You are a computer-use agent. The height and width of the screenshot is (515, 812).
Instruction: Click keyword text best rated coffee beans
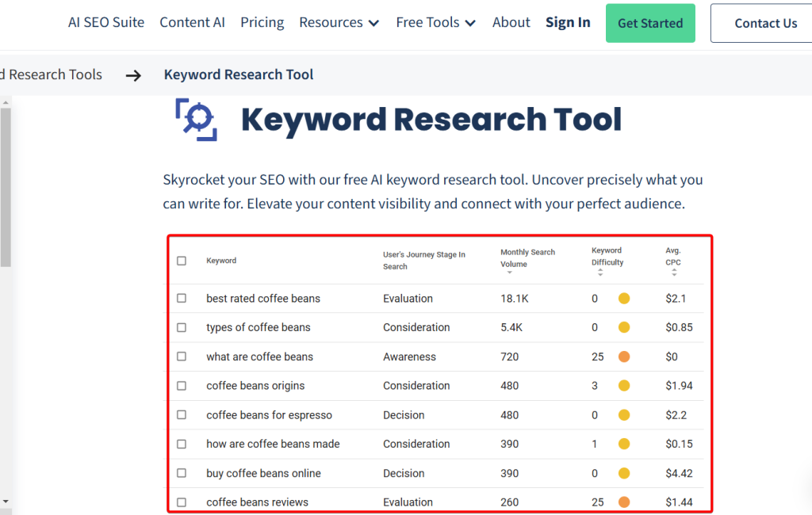tap(263, 299)
